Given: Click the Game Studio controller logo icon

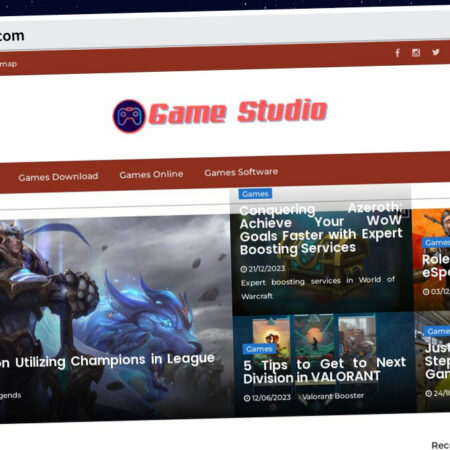Looking at the screenshot, I should tap(129, 116).
